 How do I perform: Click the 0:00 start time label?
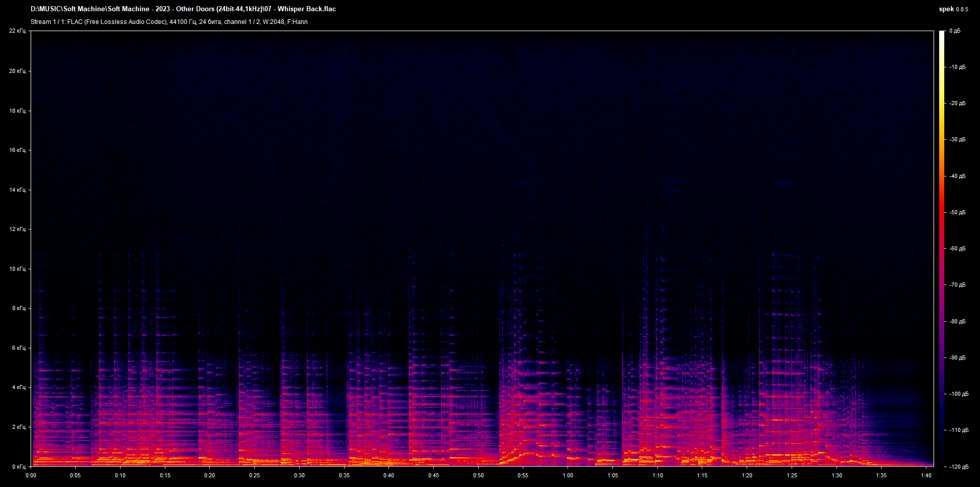31,475
